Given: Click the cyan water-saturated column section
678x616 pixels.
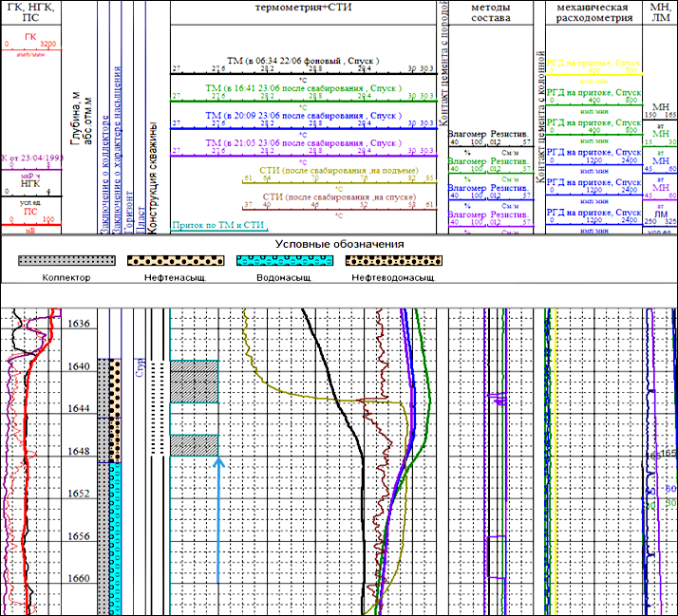Looking at the screenshot, I should [x=116, y=536].
